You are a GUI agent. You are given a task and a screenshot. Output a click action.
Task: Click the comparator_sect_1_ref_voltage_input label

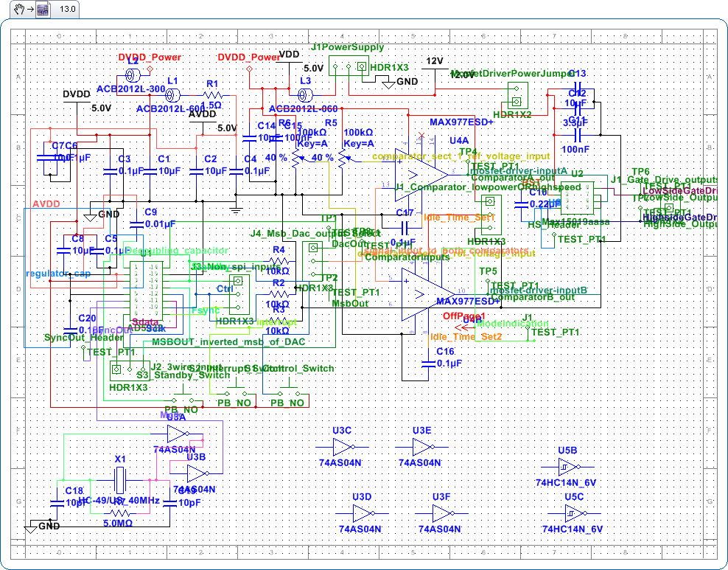coord(461,156)
